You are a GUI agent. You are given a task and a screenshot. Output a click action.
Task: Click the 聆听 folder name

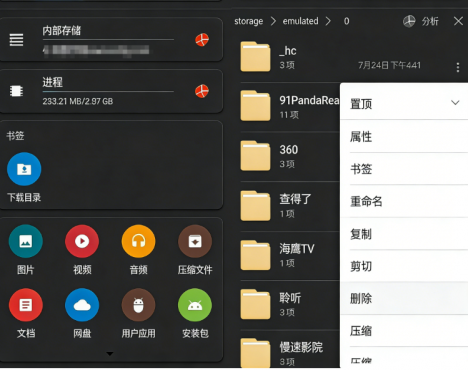click(290, 298)
